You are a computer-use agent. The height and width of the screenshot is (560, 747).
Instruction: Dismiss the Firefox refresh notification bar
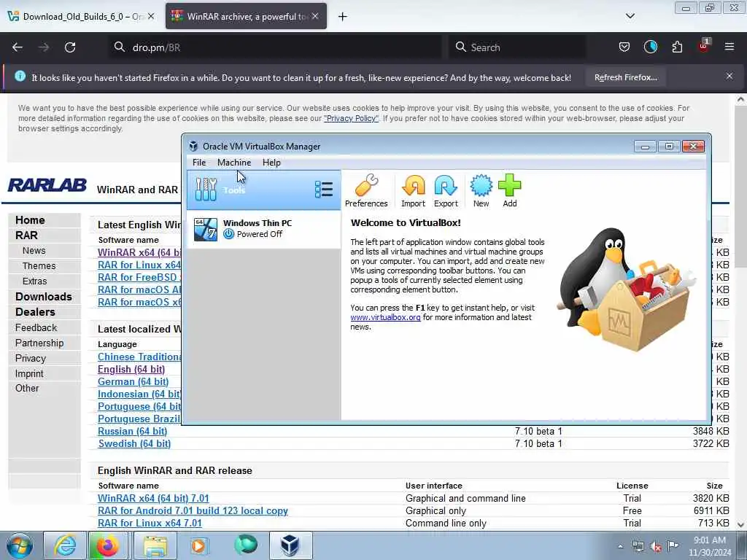click(x=729, y=76)
